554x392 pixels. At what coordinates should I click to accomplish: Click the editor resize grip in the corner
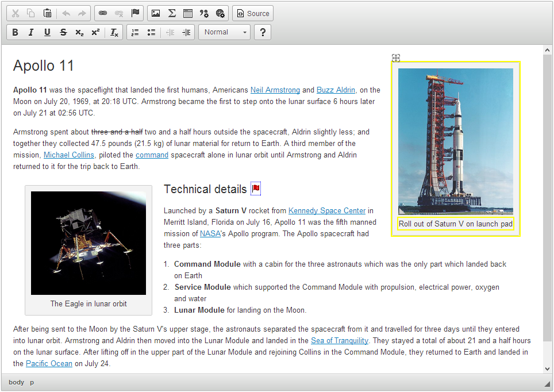pos(547,384)
